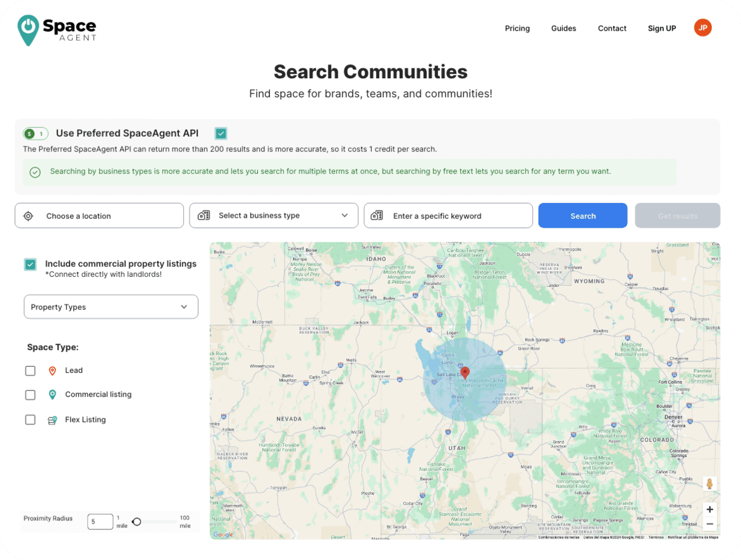The height and width of the screenshot is (560, 741).
Task: Click the red map location pin
Action: [x=465, y=373]
